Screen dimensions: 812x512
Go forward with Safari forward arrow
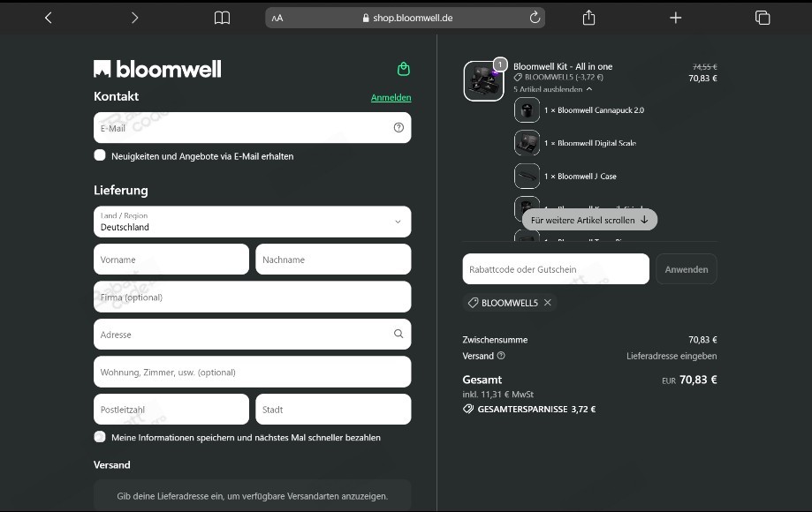tap(134, 19)
